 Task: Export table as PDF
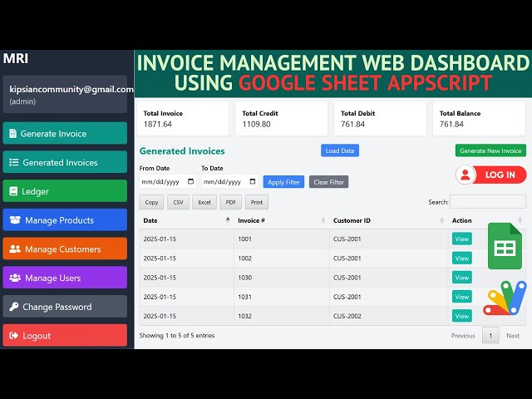coord(231,202)
